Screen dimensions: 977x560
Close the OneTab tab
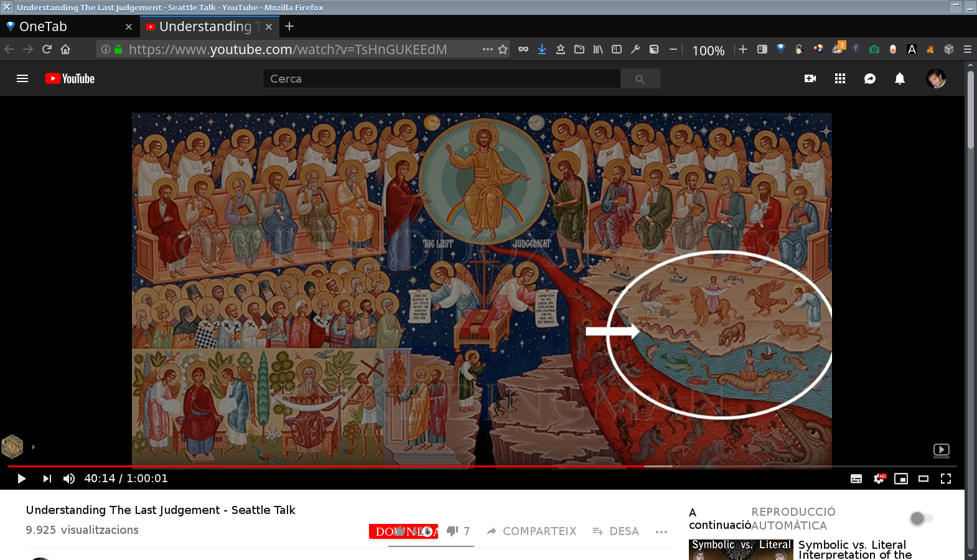click(129, 27)
